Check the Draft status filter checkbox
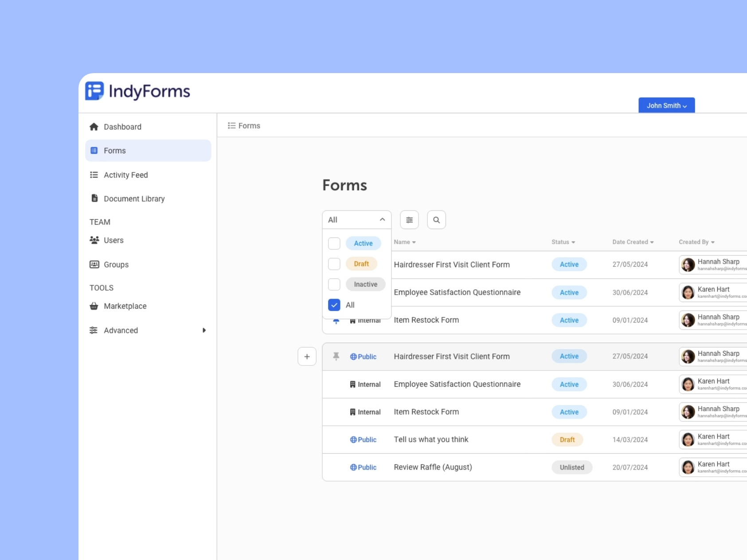The width and height of the screenshot is (747, 560). coord(334,263)
